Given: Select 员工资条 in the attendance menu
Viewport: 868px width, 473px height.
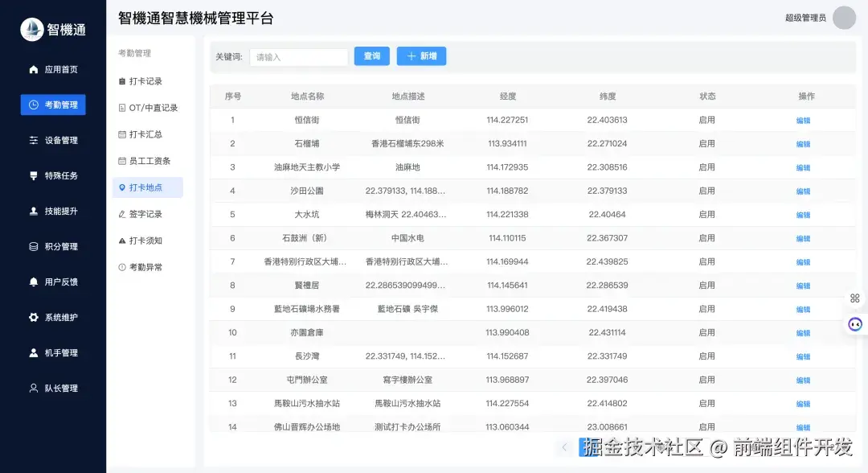Looking at the screenshot, I should tap(146, 160).
